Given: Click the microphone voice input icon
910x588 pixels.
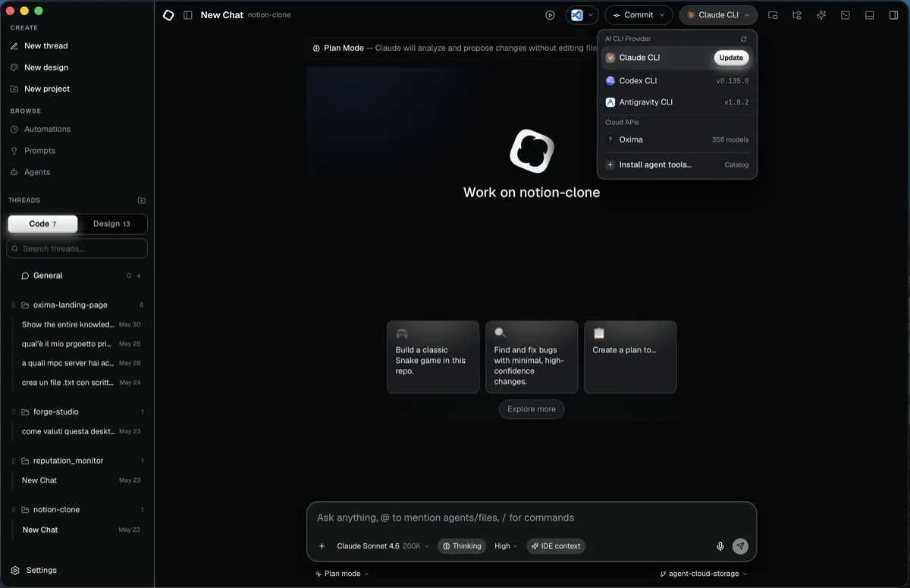Looking at the screenshot, I should [x=720, y=546].
